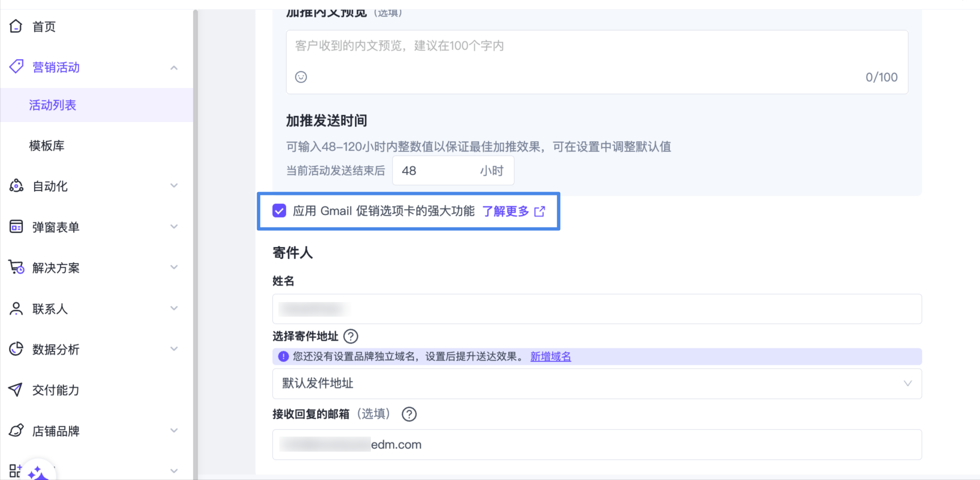Open the 默认发件地址 sender address dropdown
The height and width of the screenshot is (480, 980).
point(597,384)
